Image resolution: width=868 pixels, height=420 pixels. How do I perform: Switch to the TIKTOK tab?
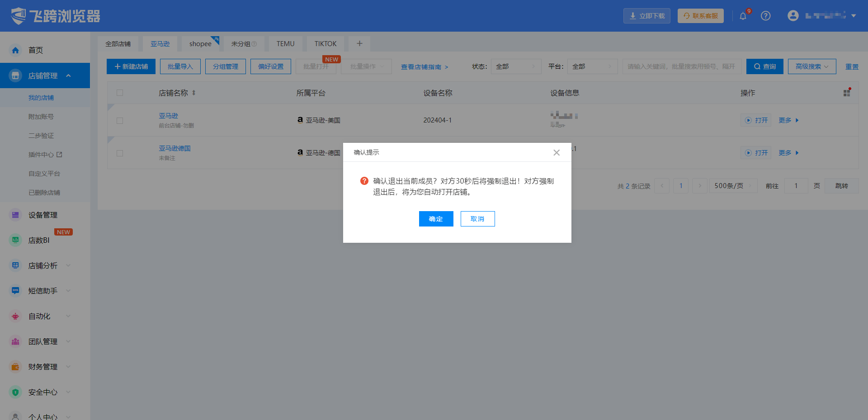click(325, 44)
